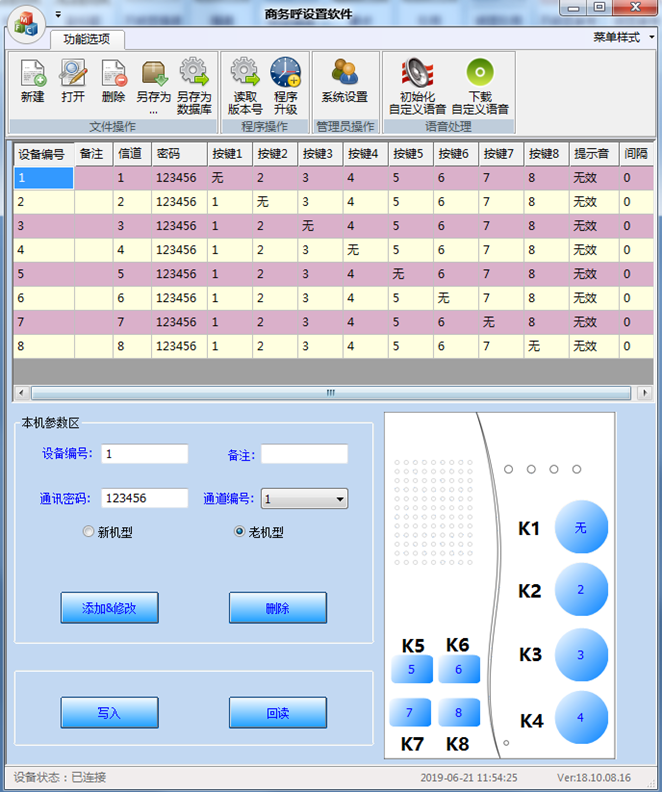Viewport: 662px width, 794px height.
Task: Click the 回读 (Read back) button
Action: tap(278, 713)
